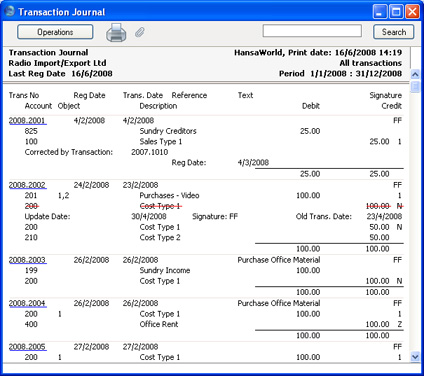Click the 'Sundry Creditors' description
This screenshot has width=424, height=376.
[168, 131]
